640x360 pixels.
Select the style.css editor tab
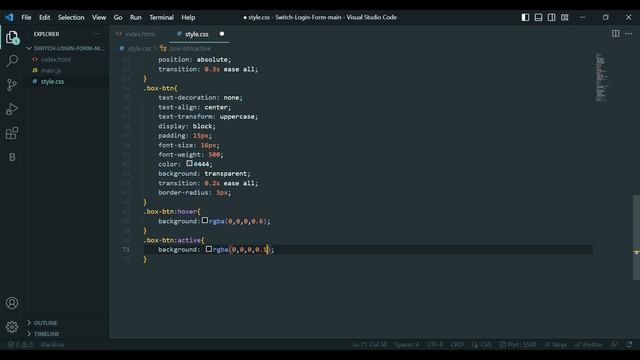pos(199,34)
